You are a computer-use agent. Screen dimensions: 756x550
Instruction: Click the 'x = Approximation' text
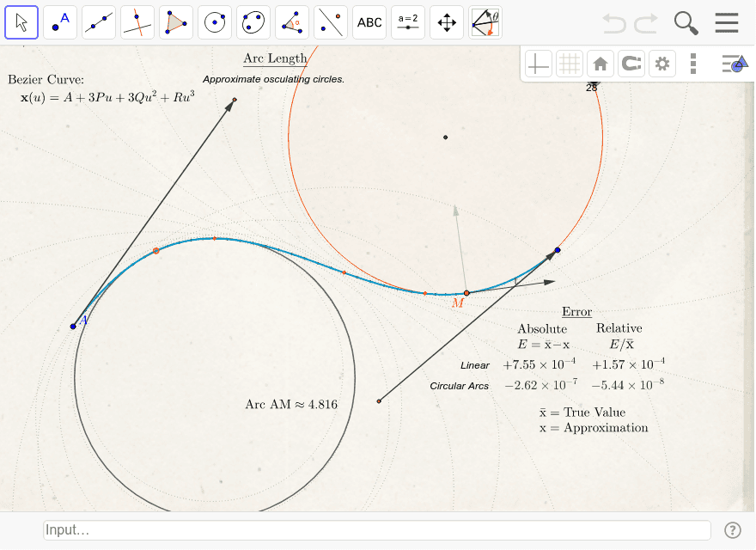point(594,428)
